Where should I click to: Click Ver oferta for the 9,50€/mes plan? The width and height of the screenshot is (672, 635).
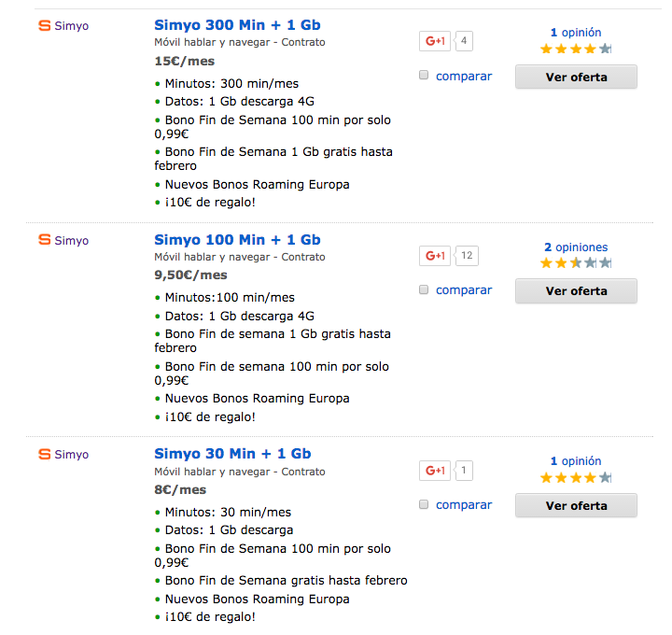pyautogui.click(x=576, y=291)
